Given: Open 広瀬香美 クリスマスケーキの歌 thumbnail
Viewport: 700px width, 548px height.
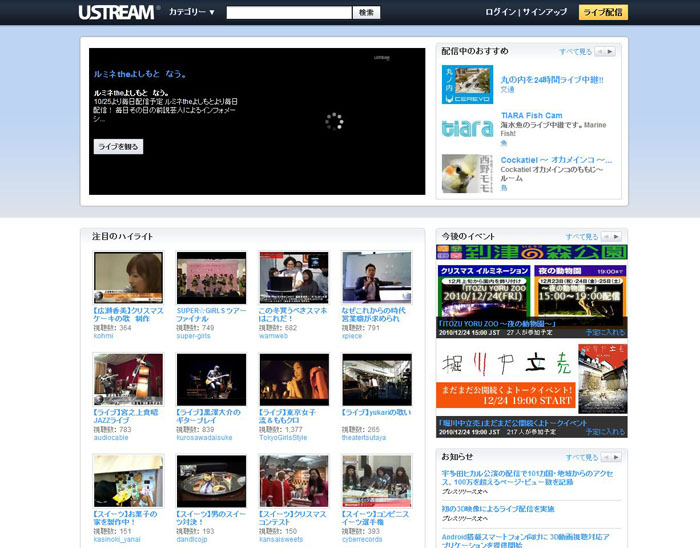Looking at the screenshot, I should pyautogui.click(x=128, y=278).
